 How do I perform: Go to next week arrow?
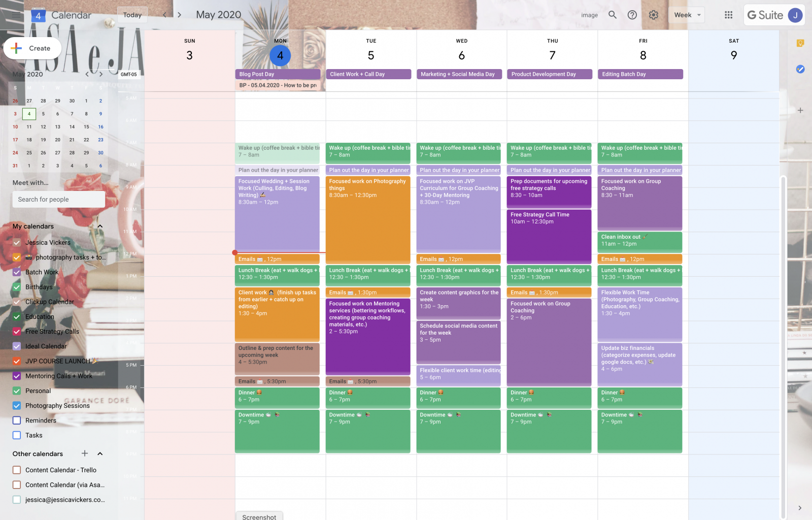179,15
